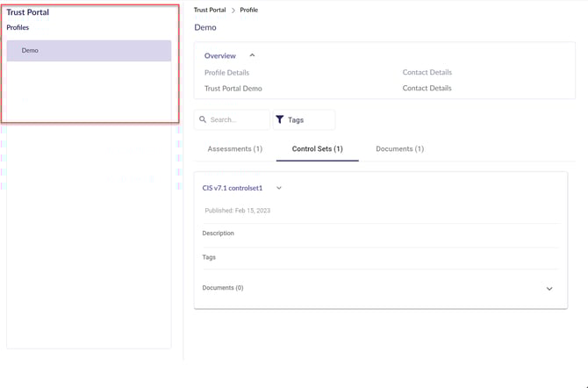
Task: Select the Control Sets (1) tab
Action: pos(317,149)
